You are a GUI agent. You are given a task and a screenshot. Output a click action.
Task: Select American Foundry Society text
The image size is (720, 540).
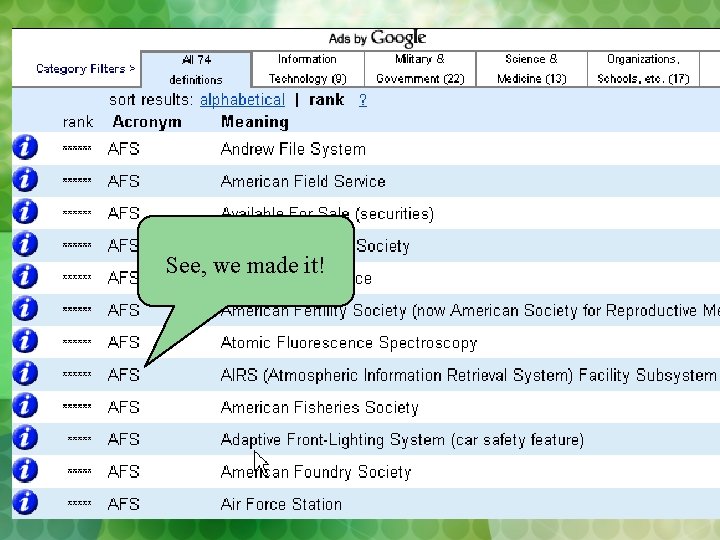pos(316,472)
